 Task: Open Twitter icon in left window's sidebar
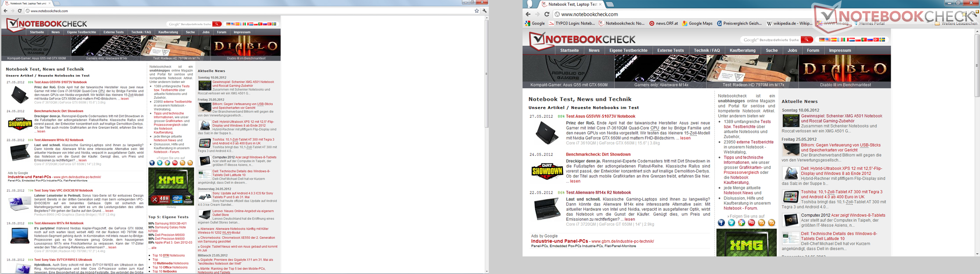(160, 163)
